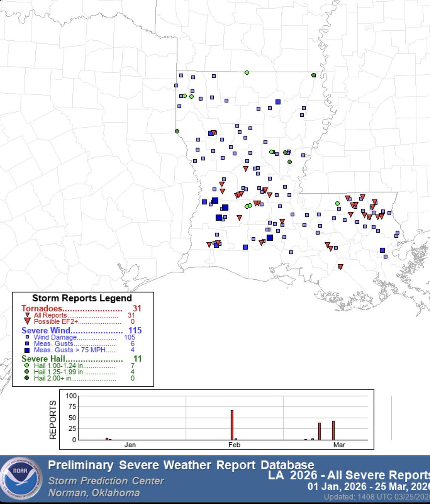Select green hail circle on the Texas border
The height and width of the screenshot is (504, 430).
click(177, 131)
